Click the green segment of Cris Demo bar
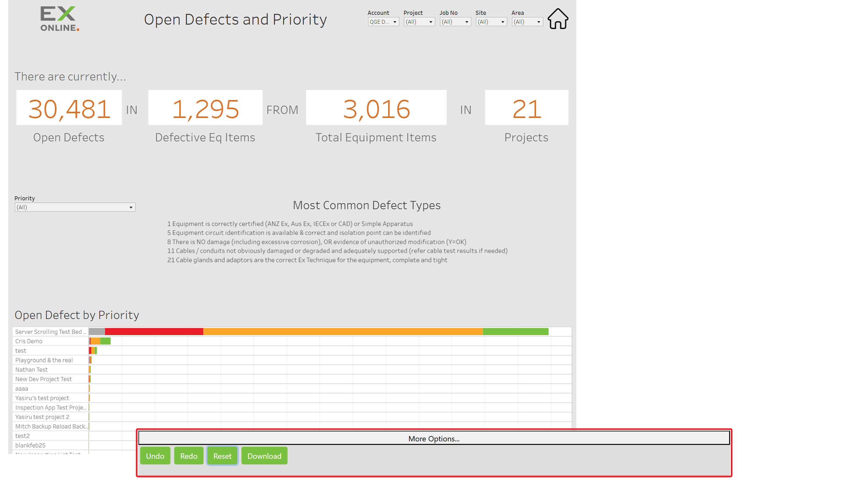Screen dimensions: 868x478 pos(105,341)
